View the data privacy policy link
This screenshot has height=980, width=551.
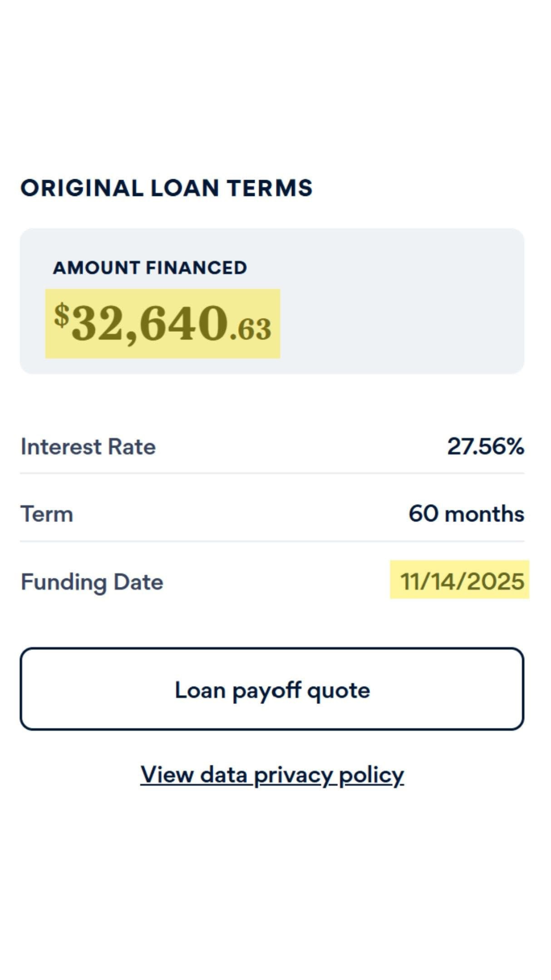coord(272,775)
